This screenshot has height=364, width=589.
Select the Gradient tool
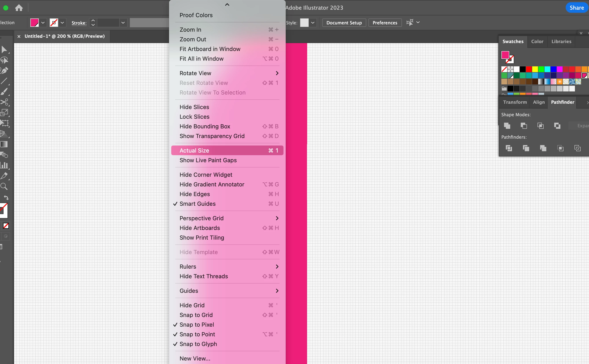tap(4, 144)
